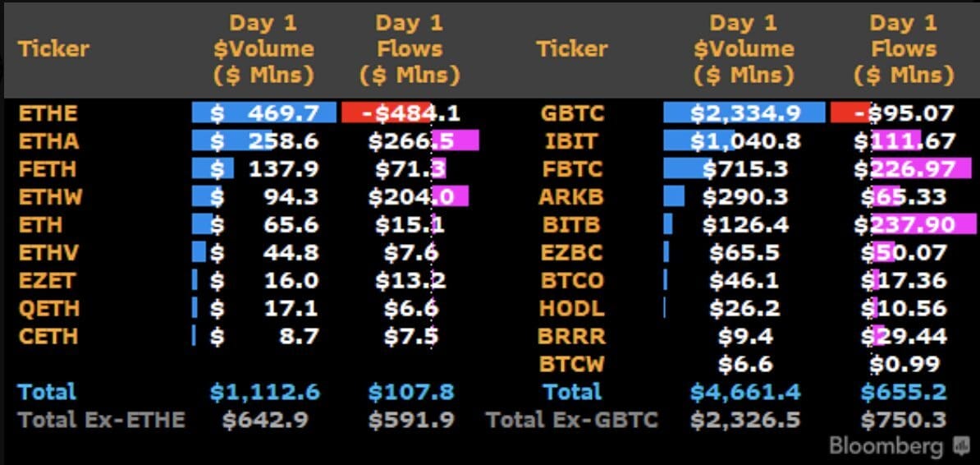Click the Total Ex-GBTC row label

[572, 419]
